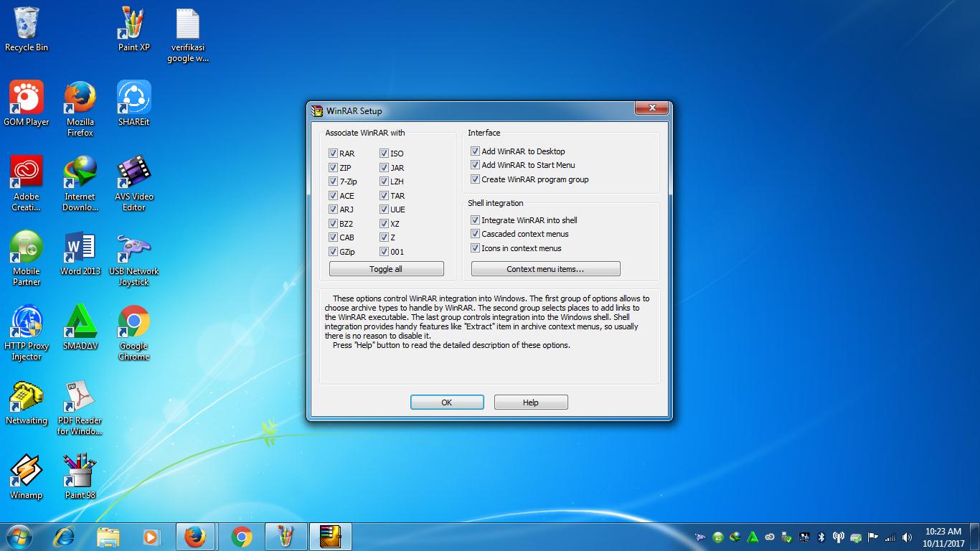This screenshot has width=980, height=551.
Task: Expand hidden icons in the system tray
Action: 699,536
